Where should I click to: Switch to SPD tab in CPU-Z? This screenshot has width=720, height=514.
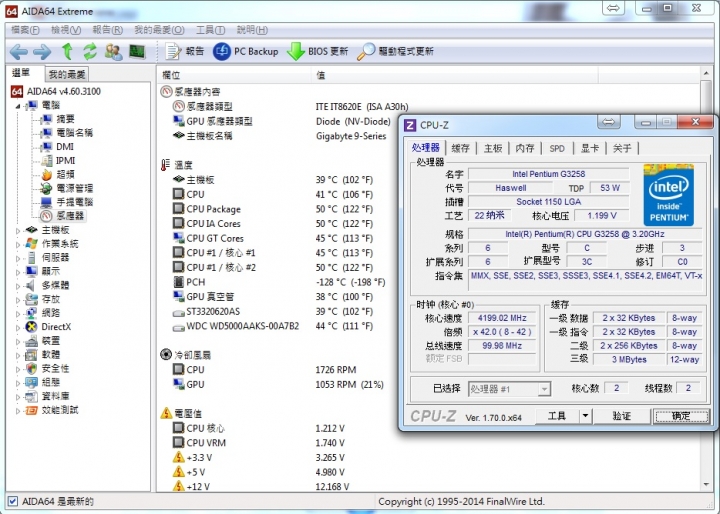557,148
